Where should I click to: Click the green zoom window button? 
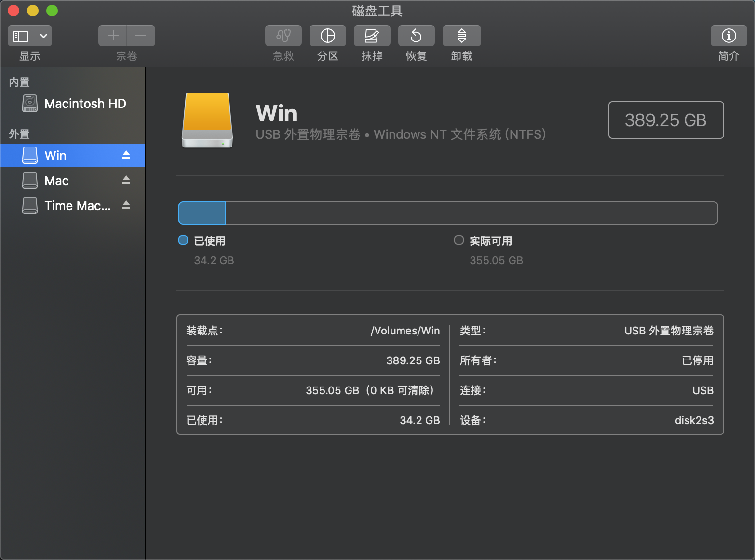[52, 11]
